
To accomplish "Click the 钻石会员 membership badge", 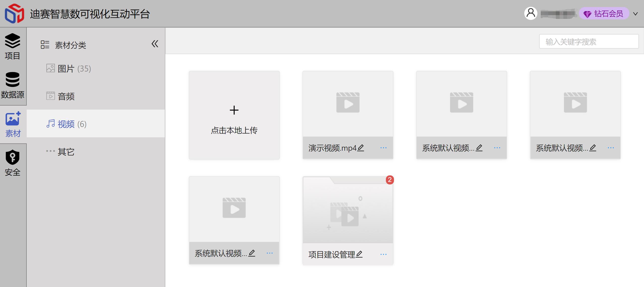I will click(x=604, y=14).
